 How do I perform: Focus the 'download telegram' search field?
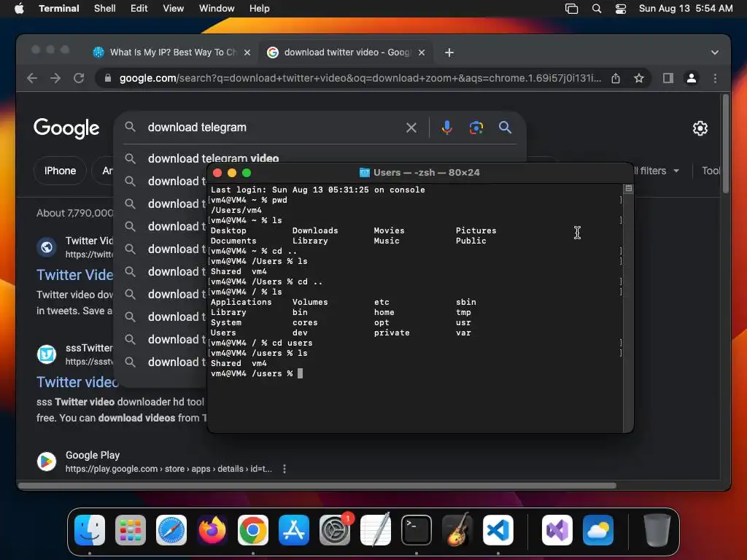(271, 127)
